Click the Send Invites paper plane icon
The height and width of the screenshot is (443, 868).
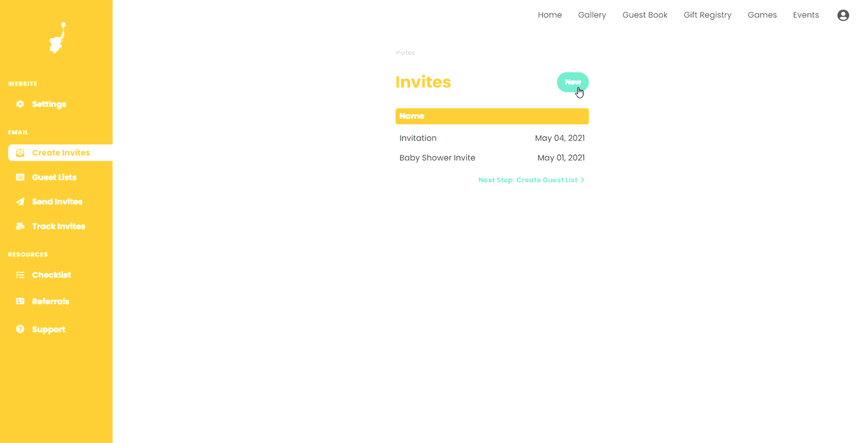[20, 201]
